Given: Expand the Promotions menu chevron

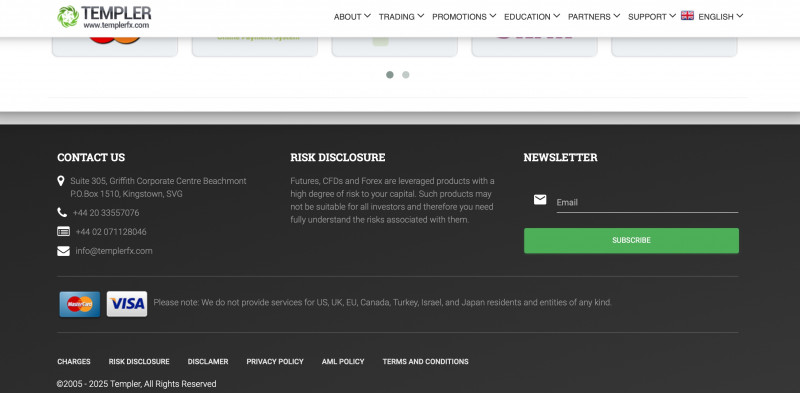Looking at the screenshot, I should pyautogui.click(x=492, y=16).
